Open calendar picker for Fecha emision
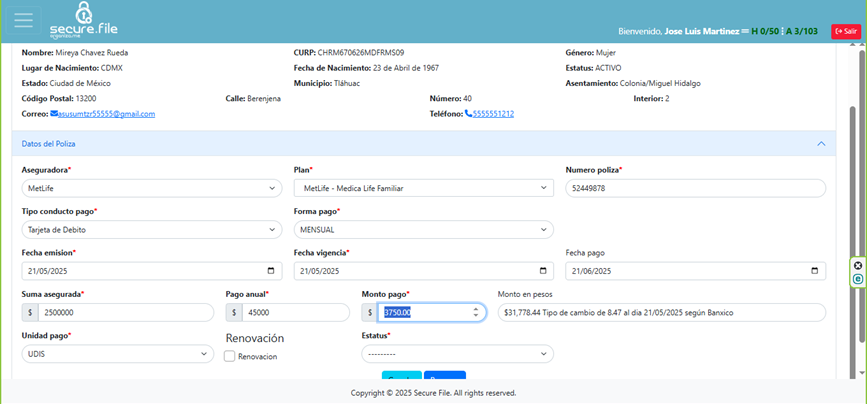The height and width of the screenshot is (404, 867). (272, 271)
